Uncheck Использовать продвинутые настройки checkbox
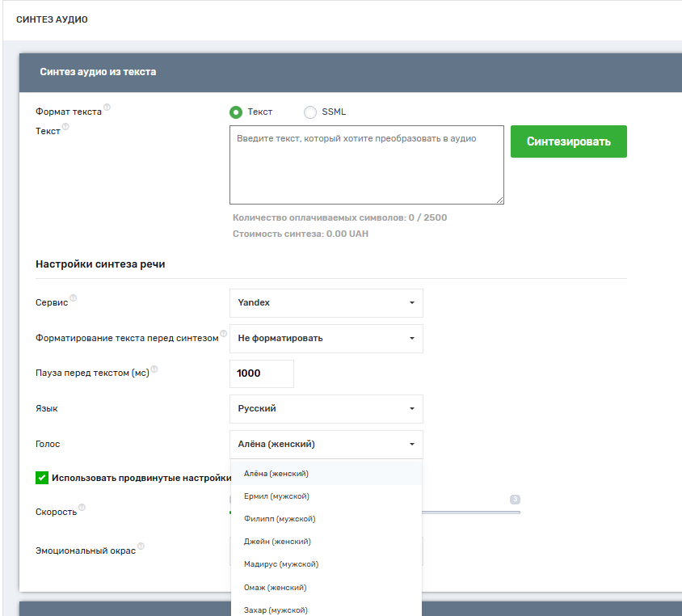The height and width of the screenshot is (616, 682). pos(43,478)
